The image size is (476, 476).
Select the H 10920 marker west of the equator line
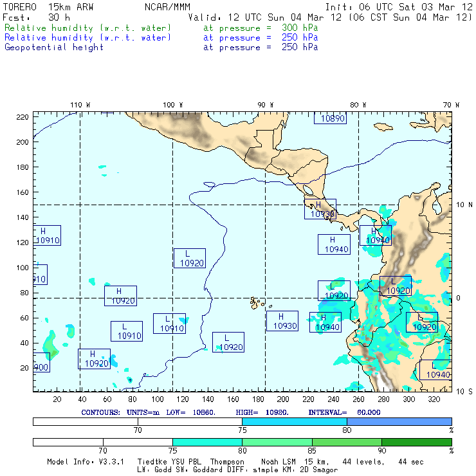(x=120, y=296)
